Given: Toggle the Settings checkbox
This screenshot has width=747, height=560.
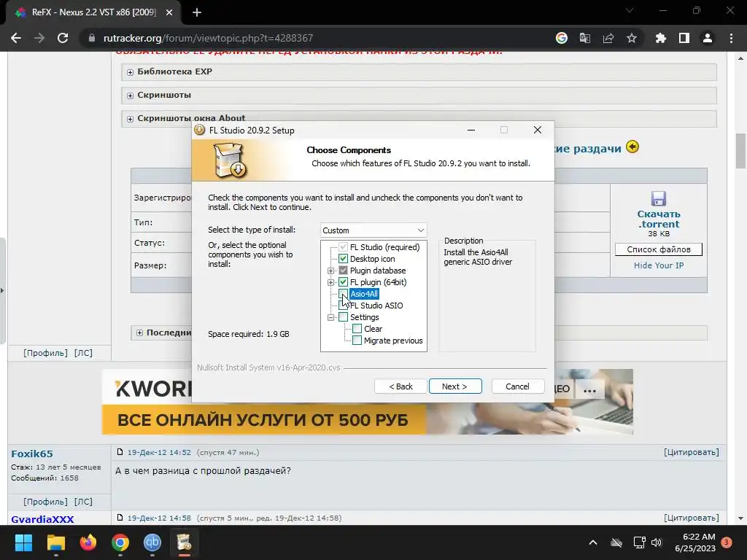Looking at the screenshot, I should point(343,317).
